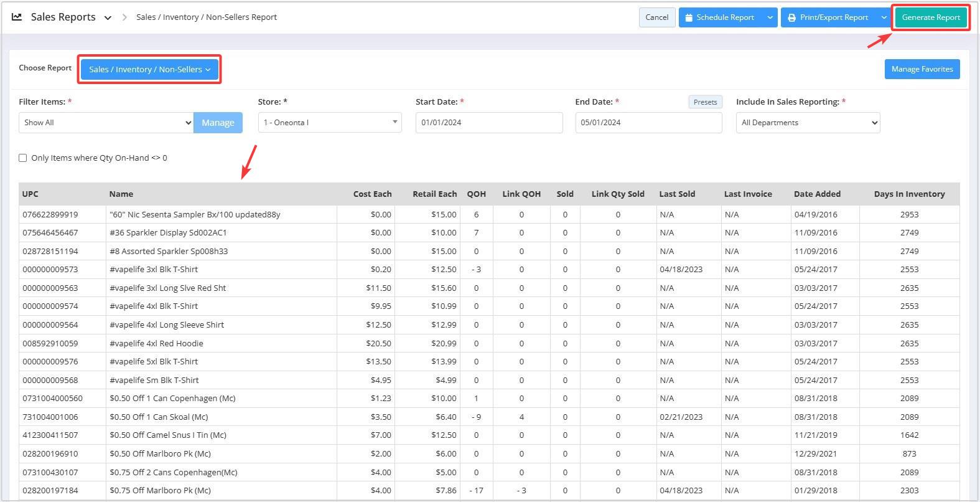Click item name #vapelife 4xl Long Sleeve Shirt
Screen dimensions: 980x502
[167, 325]
